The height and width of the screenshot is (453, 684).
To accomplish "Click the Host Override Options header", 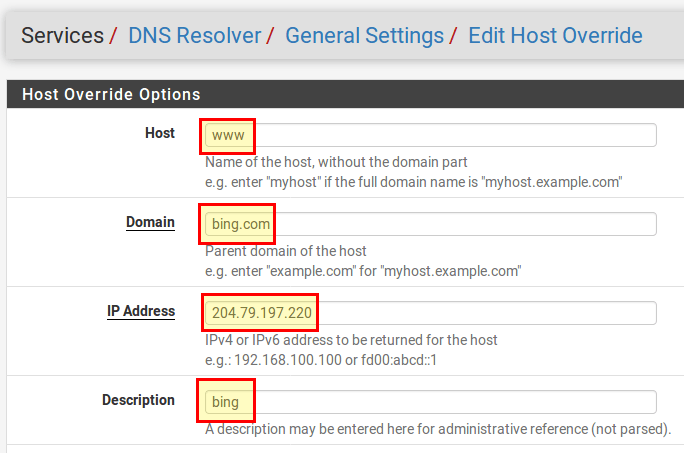I will [111, 95].
